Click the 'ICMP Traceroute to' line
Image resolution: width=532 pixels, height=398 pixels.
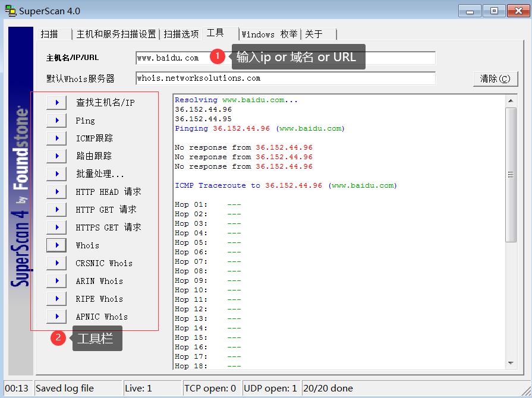click(286, 185)
